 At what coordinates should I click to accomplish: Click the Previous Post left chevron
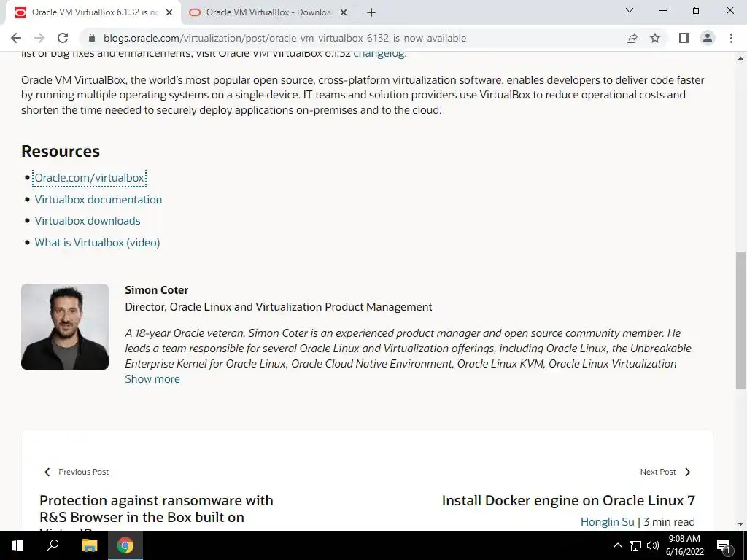pyautogui.click(x=47, y=472)
